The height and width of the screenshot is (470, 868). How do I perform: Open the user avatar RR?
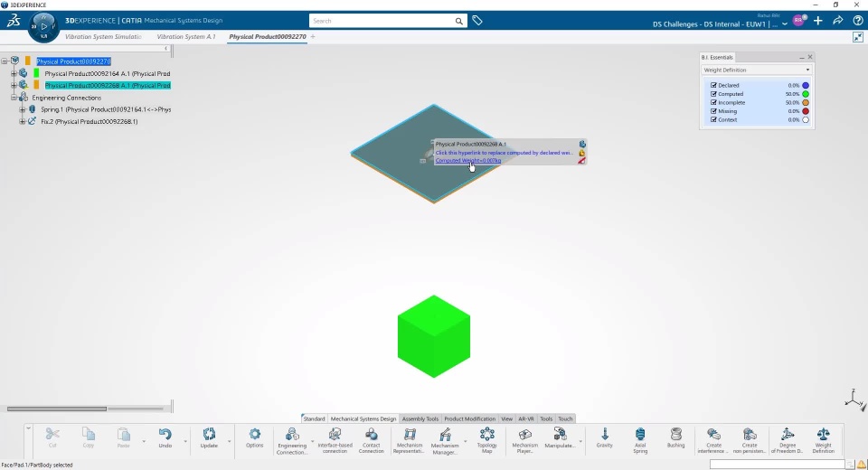click(798, 21)
